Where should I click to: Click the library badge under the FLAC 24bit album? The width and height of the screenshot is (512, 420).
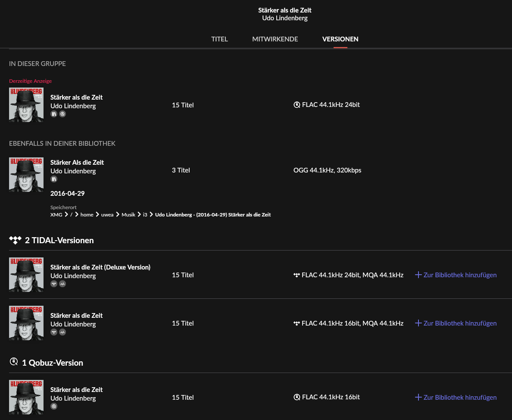tap(54, 114)
